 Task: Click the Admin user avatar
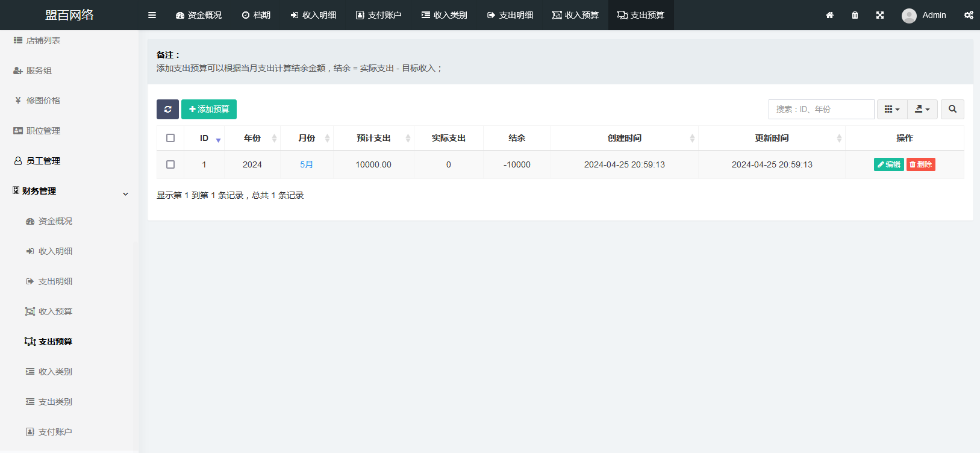(909, 16)
